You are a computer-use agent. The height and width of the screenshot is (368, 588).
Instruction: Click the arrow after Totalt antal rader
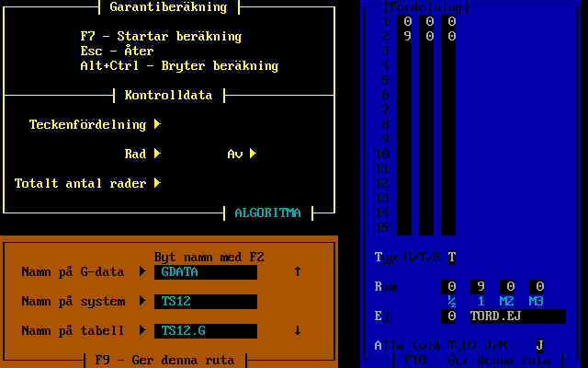point(157,183)
